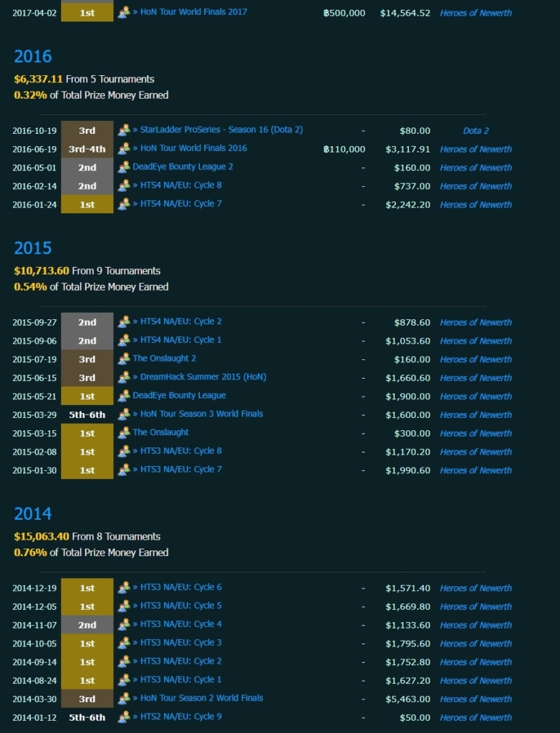Screen dimensions: 560x733
Task: Click team icon beside HTS4 NA/EU: Cycle 1
Action: click(123, 340)
